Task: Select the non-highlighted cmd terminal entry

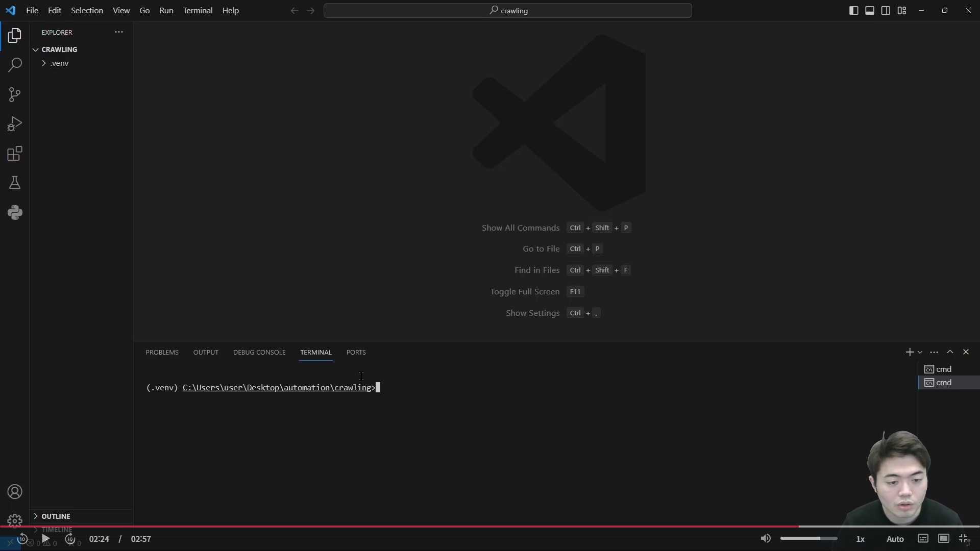Action: pos(949,369)
